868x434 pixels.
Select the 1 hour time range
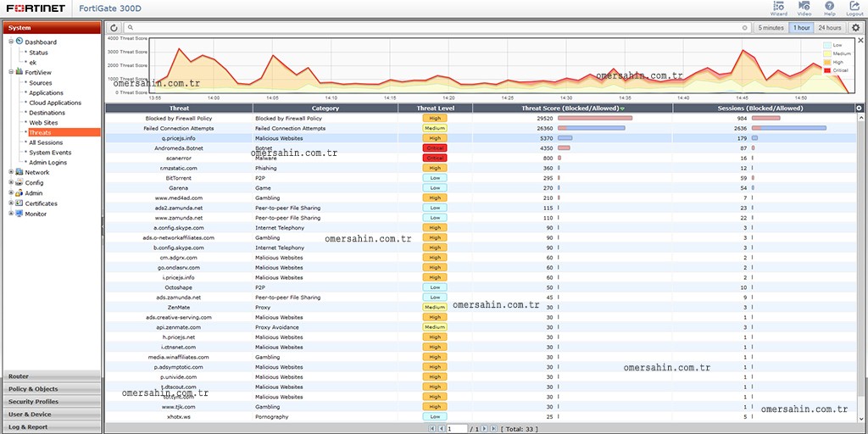click(x=801, y=28)
